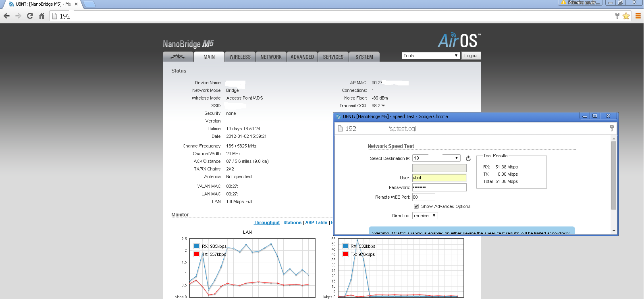Click the Uptime value 13 days 18:53:24
Viewport: 644px width, 299px height.
[243, 129]
